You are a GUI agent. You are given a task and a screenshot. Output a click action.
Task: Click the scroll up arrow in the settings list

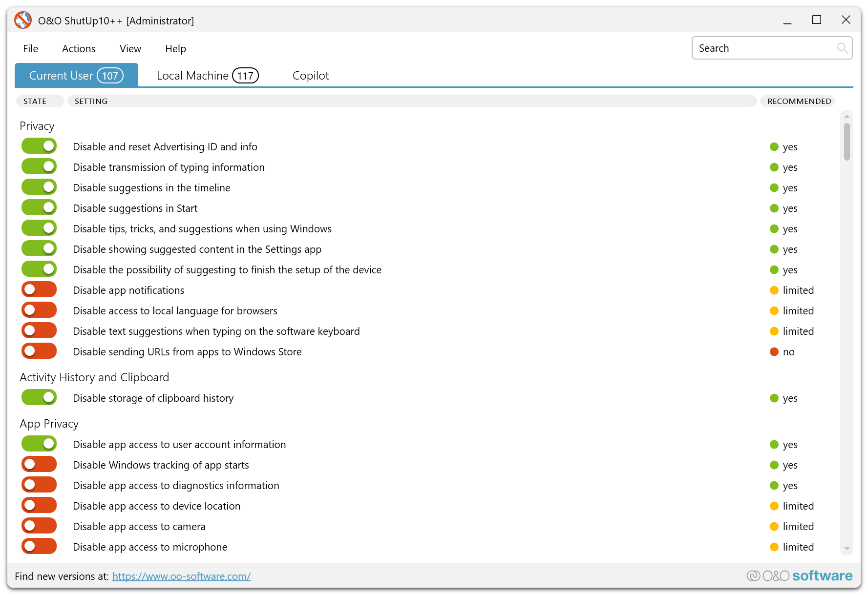(847, 117)
